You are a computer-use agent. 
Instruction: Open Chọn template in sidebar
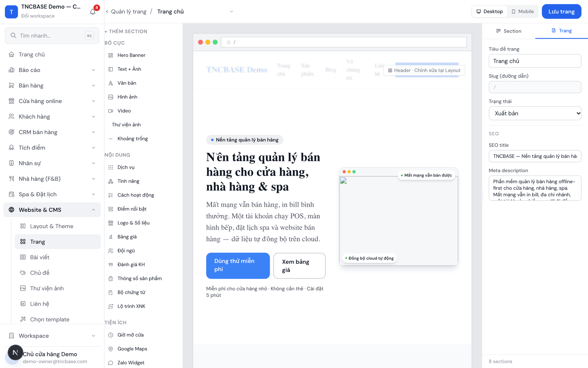(58, 319)
